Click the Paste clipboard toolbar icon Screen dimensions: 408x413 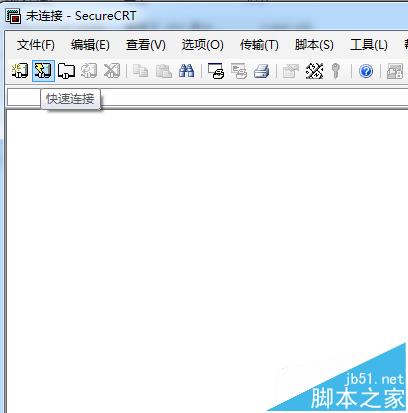click(164, 71)
